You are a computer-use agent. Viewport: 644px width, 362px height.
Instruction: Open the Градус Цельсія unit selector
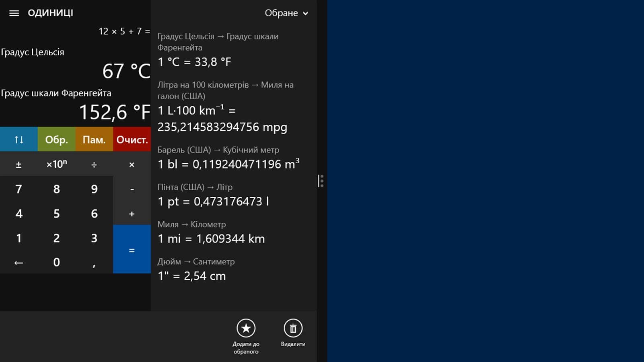point(33,52)
